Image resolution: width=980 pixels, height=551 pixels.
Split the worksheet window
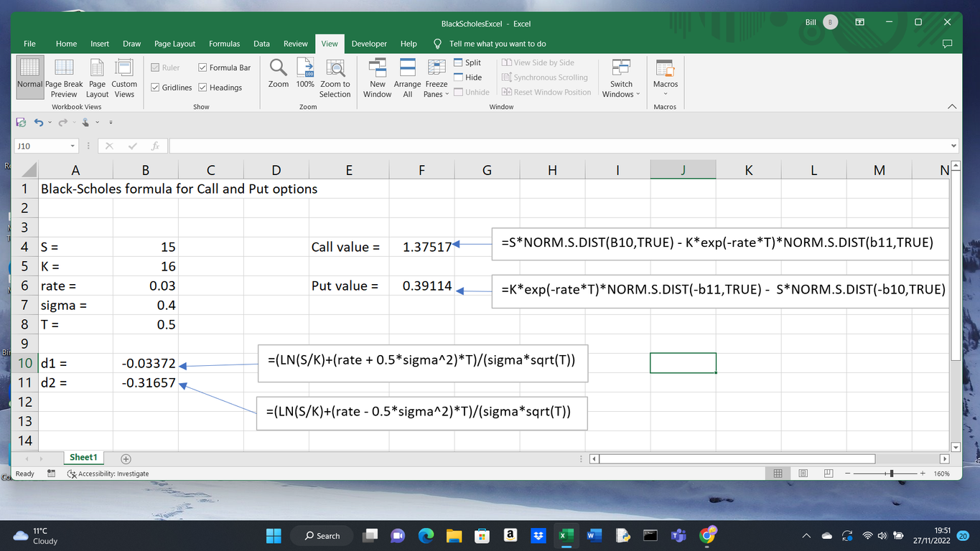tap(468, 62)
